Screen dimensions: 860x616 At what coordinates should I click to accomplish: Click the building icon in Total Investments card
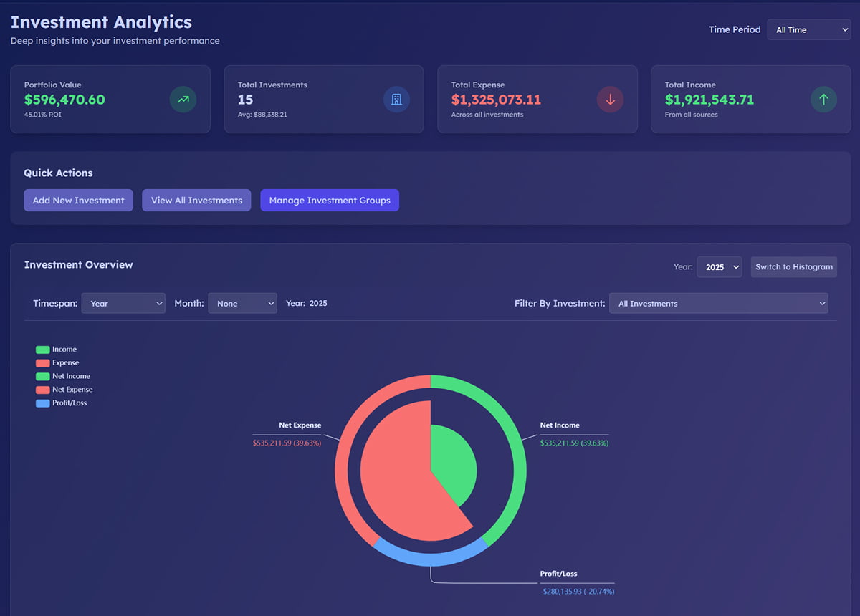396,100
